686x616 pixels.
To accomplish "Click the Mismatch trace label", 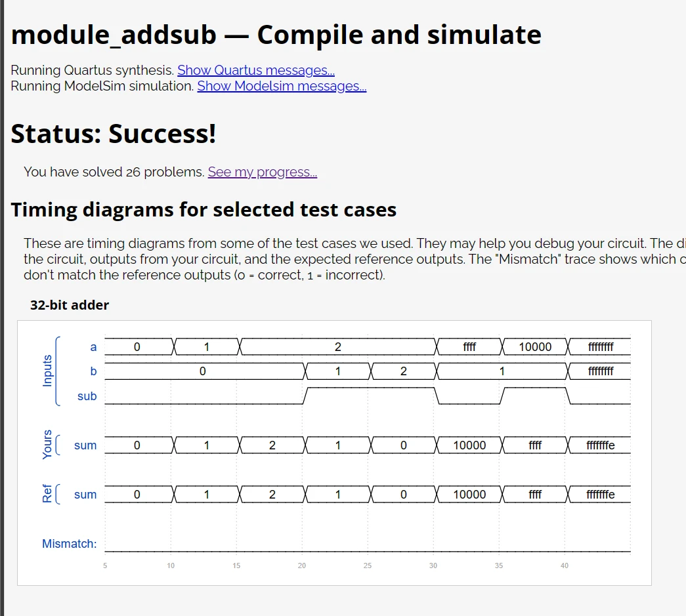I will click(x=69, y=544).
